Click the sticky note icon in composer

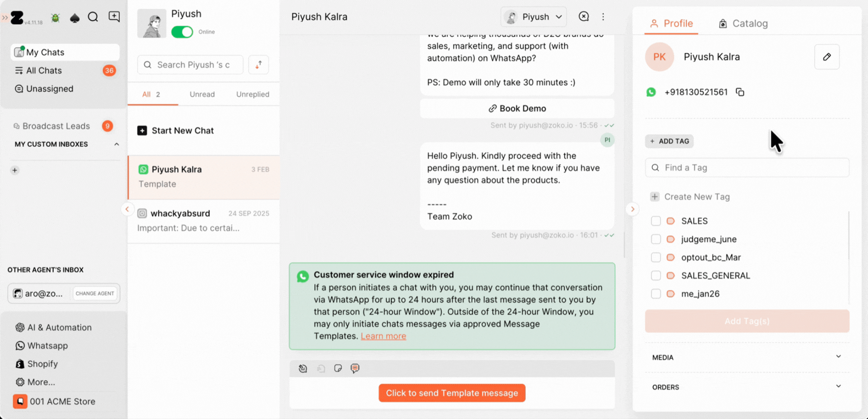[x=338, y=369]
